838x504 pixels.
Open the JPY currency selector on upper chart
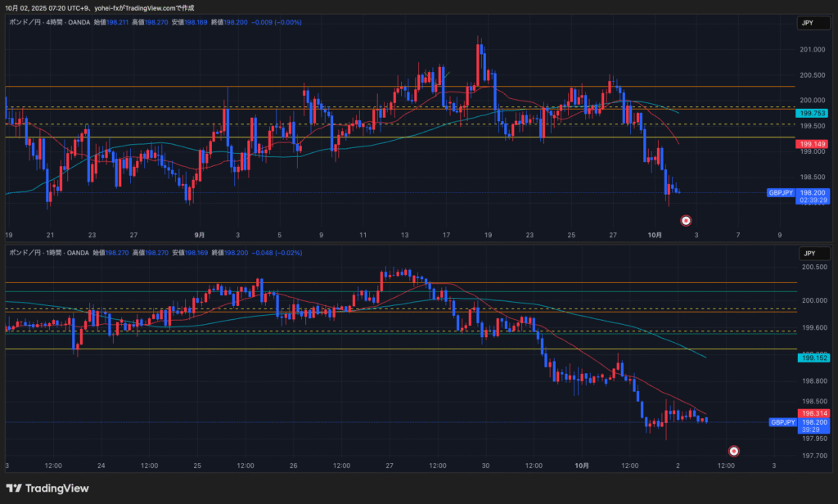[809, 24]
